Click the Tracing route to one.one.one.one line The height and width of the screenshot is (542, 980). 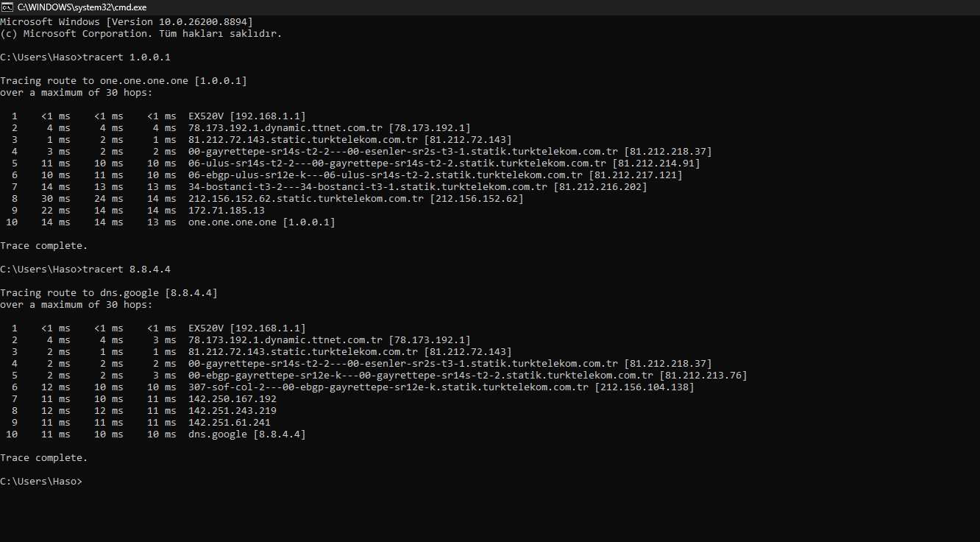[x=124, y=81]
